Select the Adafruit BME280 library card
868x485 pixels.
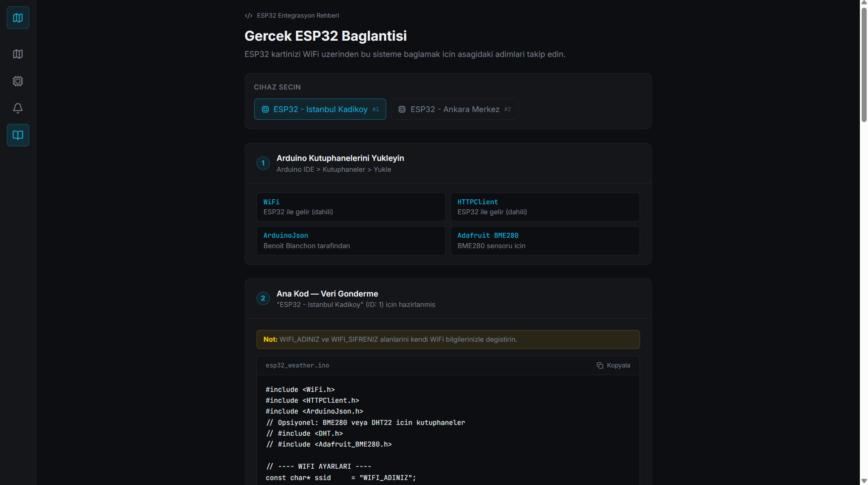pyautogui.click(x=545, y=240)
